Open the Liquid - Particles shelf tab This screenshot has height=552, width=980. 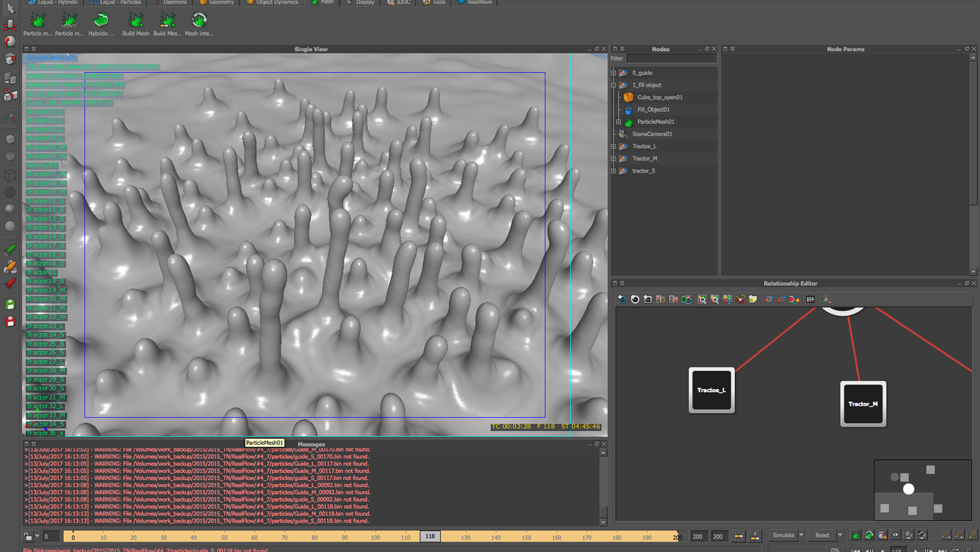pyautogui.click(x=116, y=3)
